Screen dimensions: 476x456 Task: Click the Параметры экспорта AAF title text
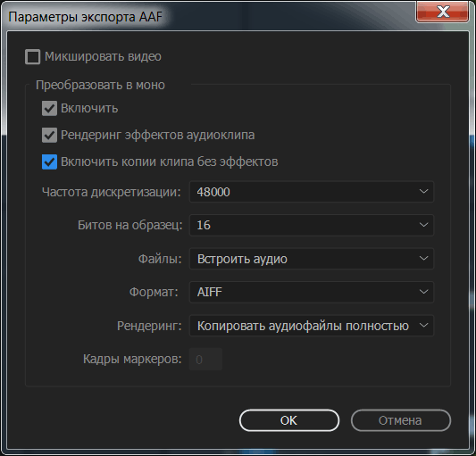click(x=86, y=17)
